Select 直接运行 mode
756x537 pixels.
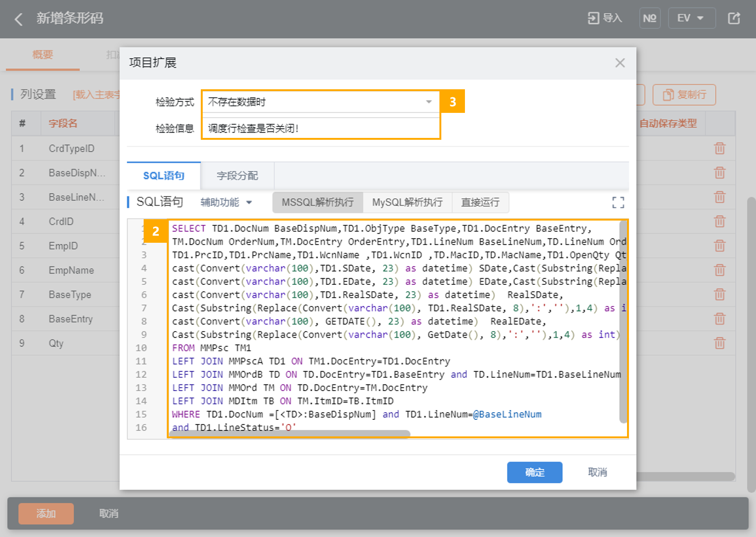coord(480,202)
